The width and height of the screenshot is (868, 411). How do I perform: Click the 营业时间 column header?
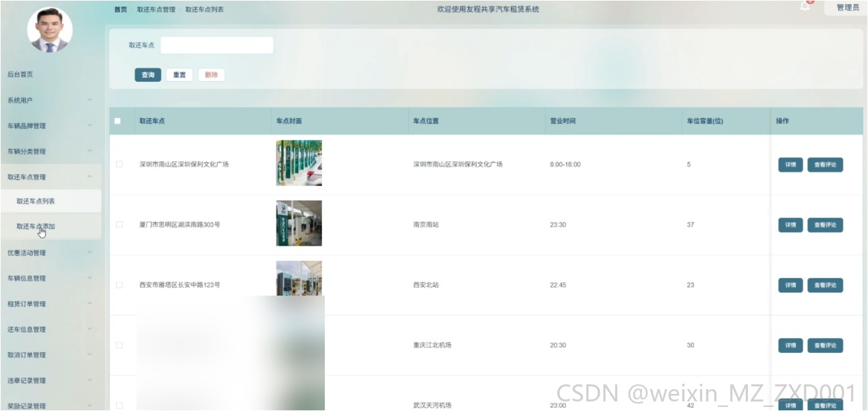pyautogui.click(x=563, y=121)
